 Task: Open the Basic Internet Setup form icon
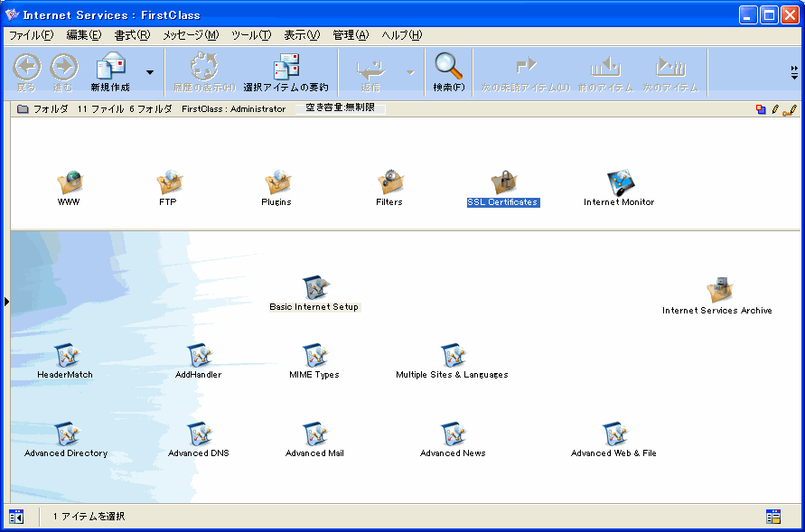[x=315, y=288]
